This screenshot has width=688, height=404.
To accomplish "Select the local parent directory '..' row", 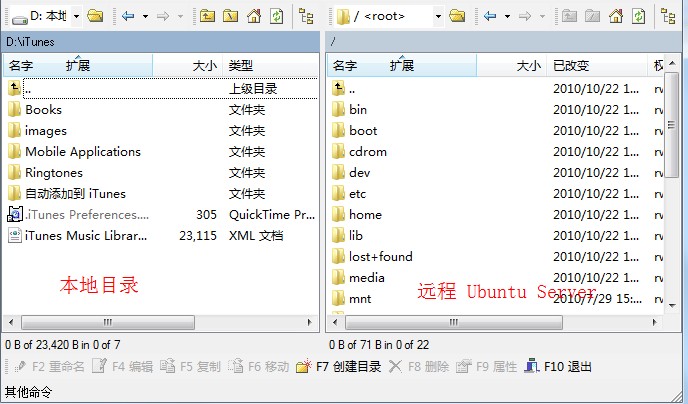I will 161,89.
